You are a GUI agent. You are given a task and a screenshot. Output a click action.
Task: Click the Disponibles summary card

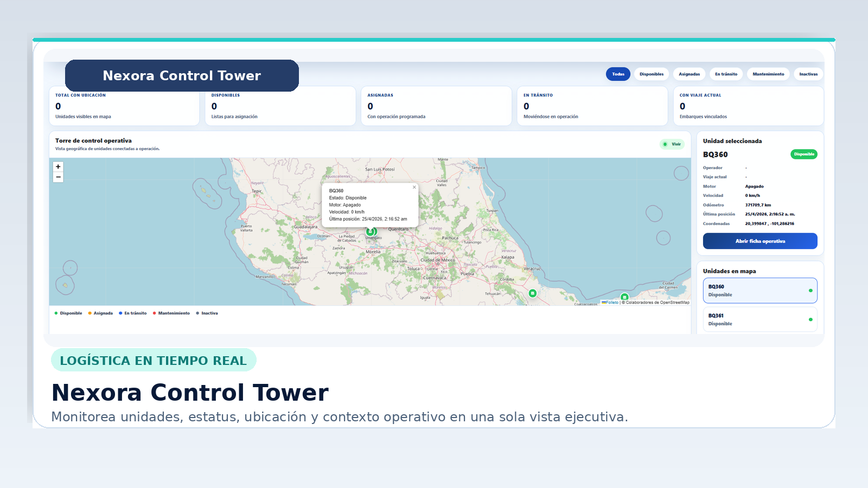pos(280,106)
